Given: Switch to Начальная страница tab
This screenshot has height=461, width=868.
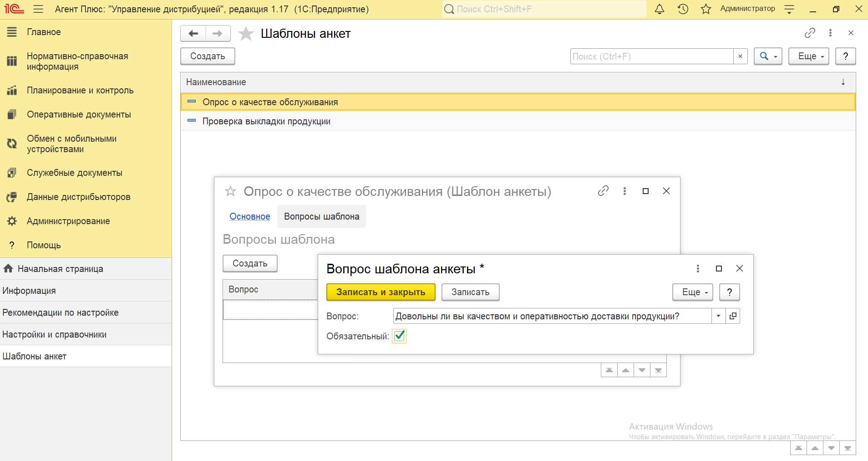Looking at the screenshot, I should (x=86, y=269).
